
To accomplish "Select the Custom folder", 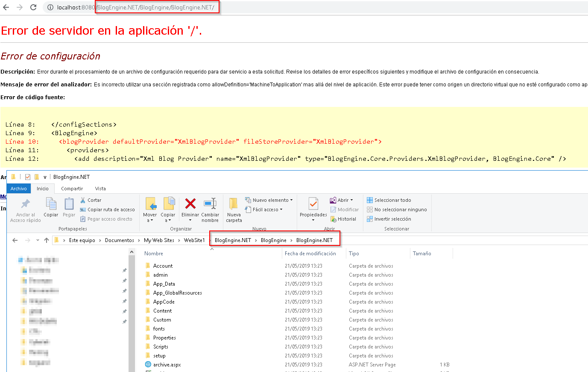I will pos(162,320).
